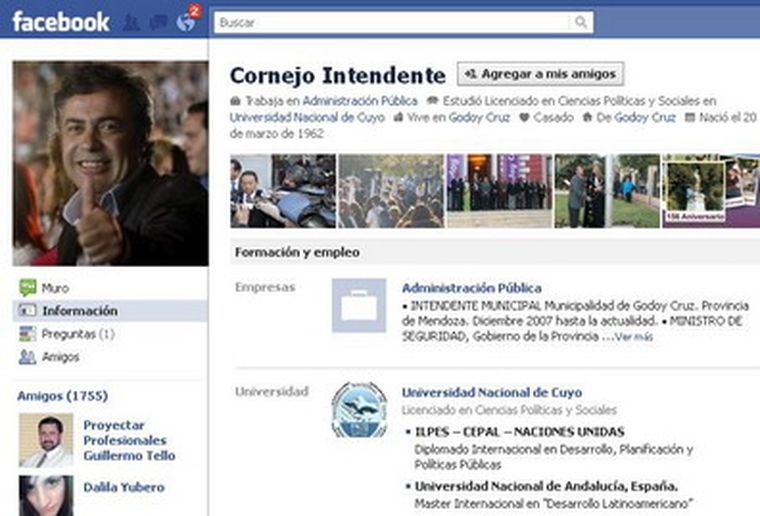Image resolution: width=760 pixels, height=516 pixels.
Task: Open Preguntas (1) tab
Action: [78, 334]
